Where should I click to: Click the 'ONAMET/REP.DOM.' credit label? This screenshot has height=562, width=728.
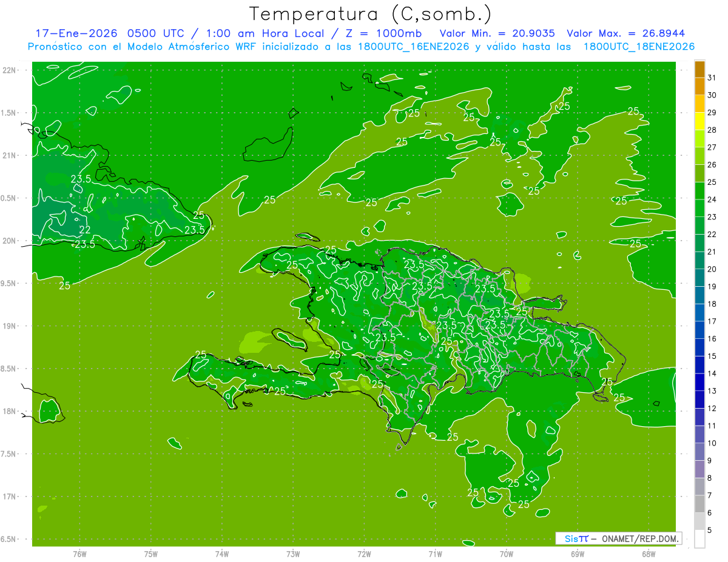click(x=639, y=538)
